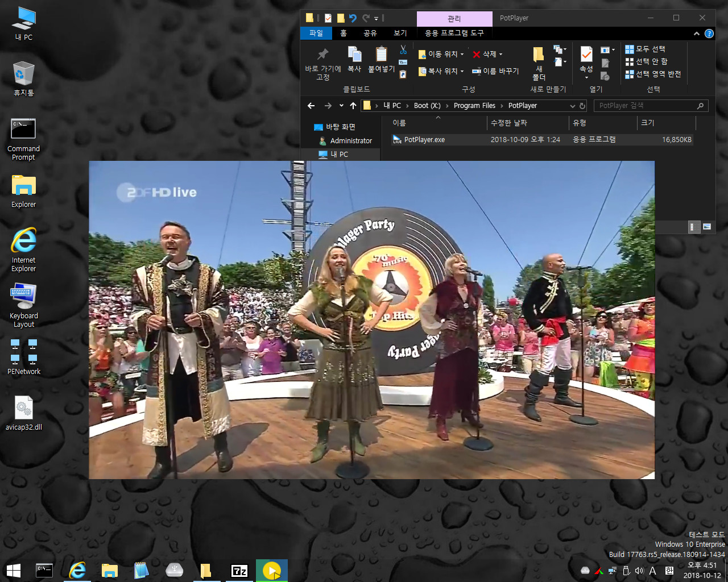Switch to the Home (홈) tab

coord(344,33)
